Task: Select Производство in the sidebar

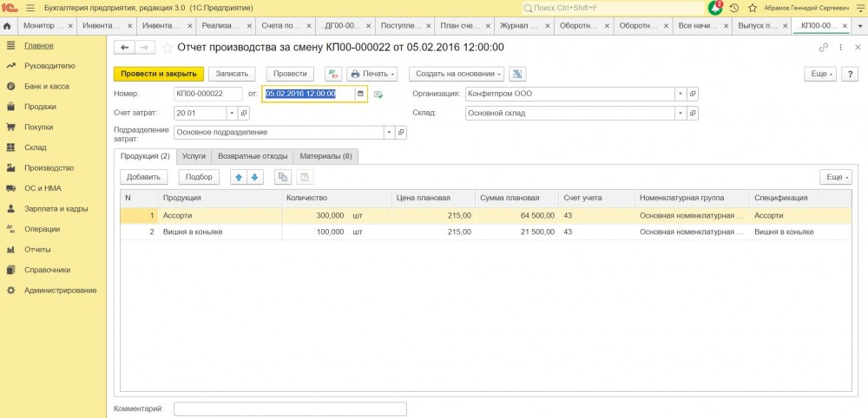Action: pos(49,167)
